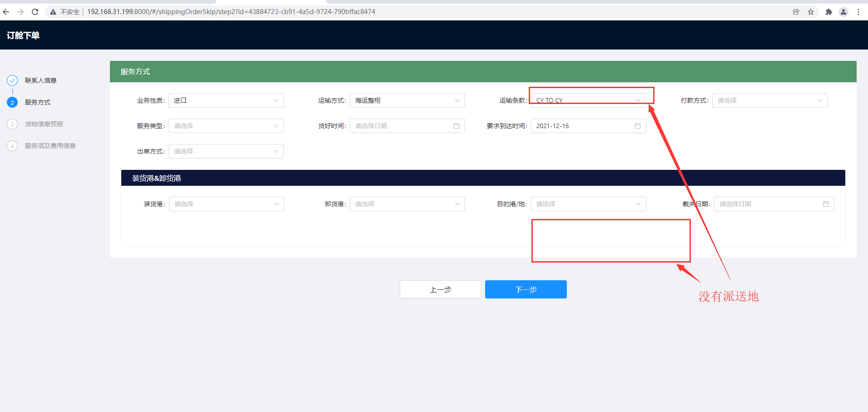Bookmark page using the star icon
The height and width of the screenshot is (412, 868).
(x=811, y=12)
